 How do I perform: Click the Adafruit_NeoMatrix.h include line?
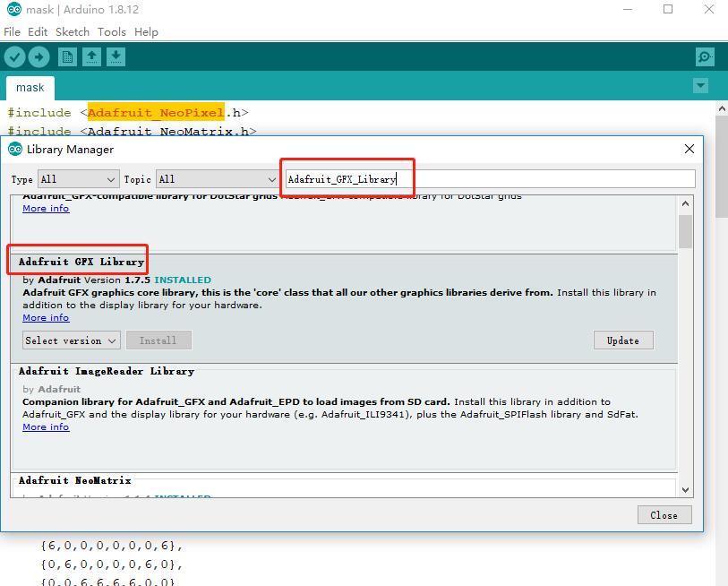coord(132,131)
